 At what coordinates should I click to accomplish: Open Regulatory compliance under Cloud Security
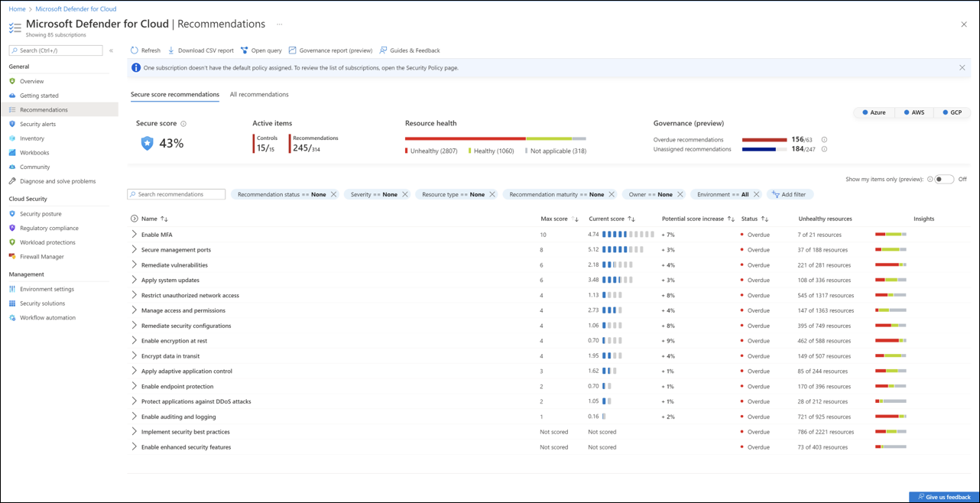(50, 228)
